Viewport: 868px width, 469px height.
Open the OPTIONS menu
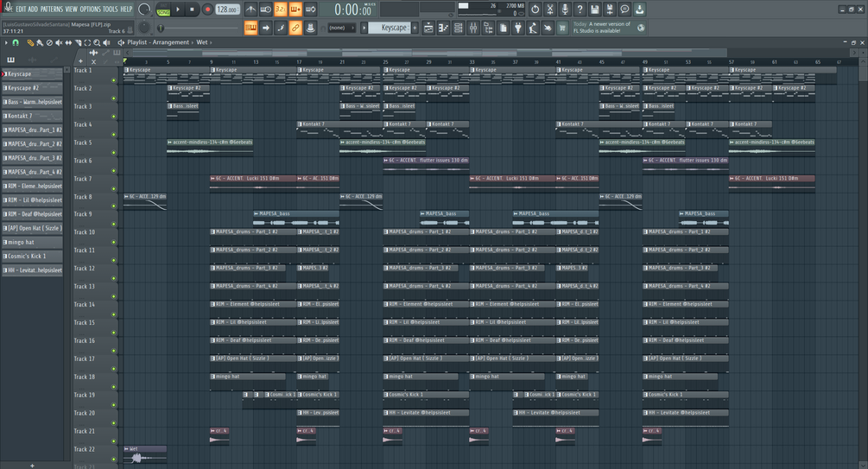pyautogui.click(x=90, y=9)
